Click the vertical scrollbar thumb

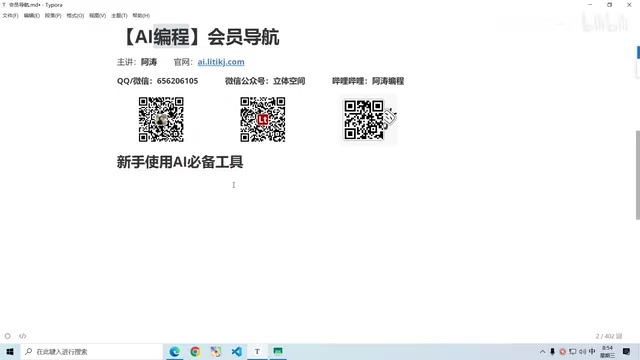point(638,175)
